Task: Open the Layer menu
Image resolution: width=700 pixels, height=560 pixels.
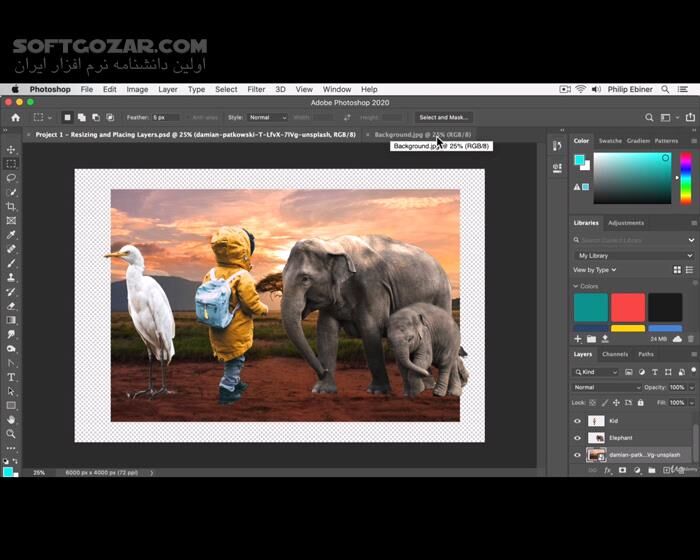Action: (x=168, y=89)
